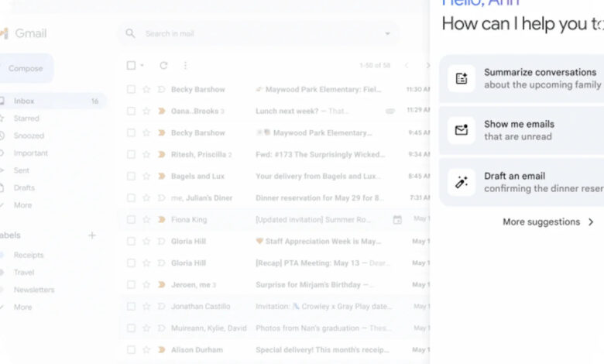Click the Summarize conversations icon

[462, 78]
